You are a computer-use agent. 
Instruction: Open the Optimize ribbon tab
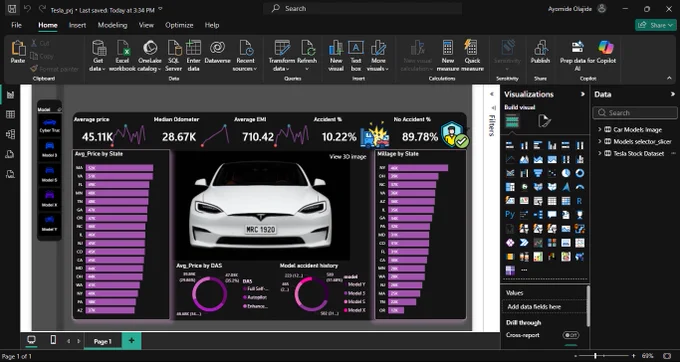(x=179, y=25)
